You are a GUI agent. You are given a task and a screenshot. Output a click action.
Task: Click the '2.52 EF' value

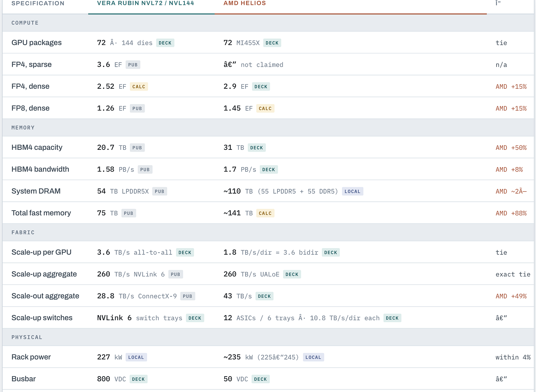pos(112,86)
